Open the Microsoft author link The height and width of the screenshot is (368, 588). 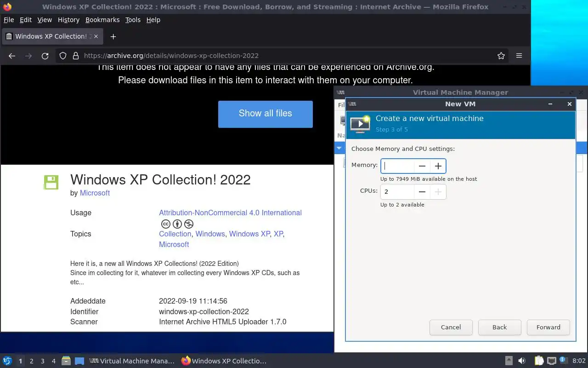tap(95, 193)
